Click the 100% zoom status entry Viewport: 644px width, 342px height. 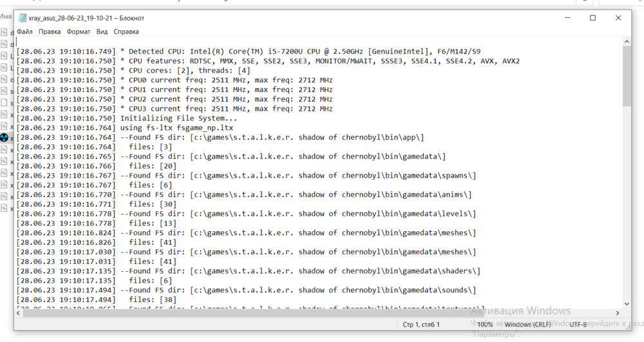pyautogui.click(x=485, y=325)
